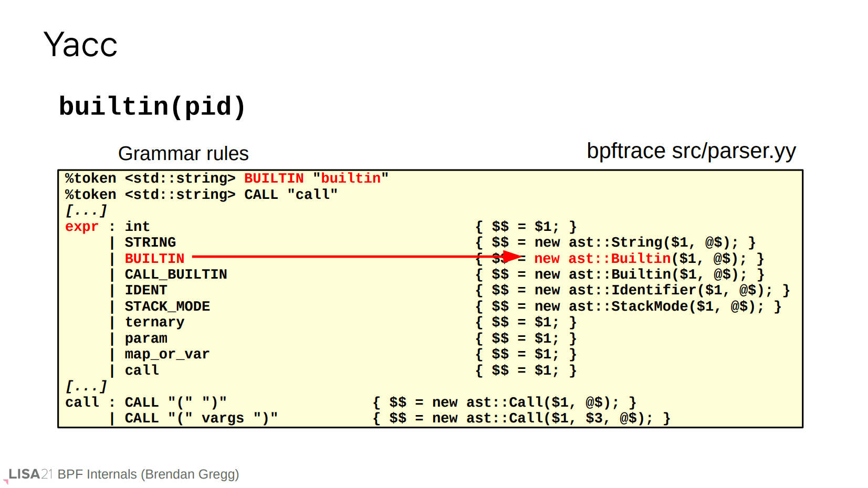The height and width of the screenshot is (488, 868).
Task: Select the Yacc slide title
Action: (80, 45)
